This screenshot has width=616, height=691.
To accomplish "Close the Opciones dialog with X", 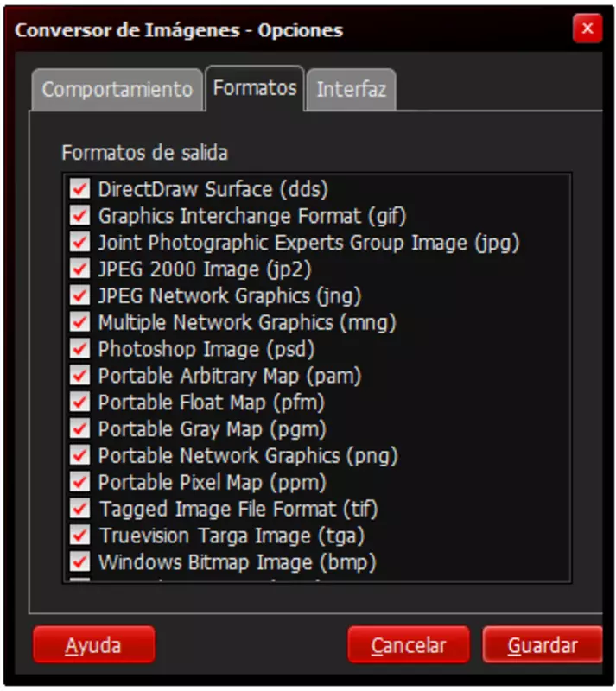I will (587, 29).
